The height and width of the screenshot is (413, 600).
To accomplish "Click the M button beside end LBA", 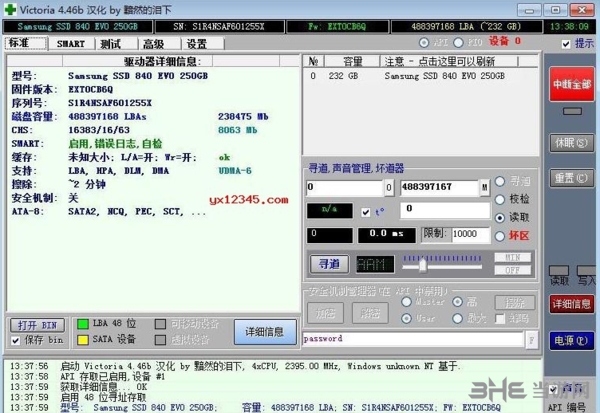I will click(484, 188).
